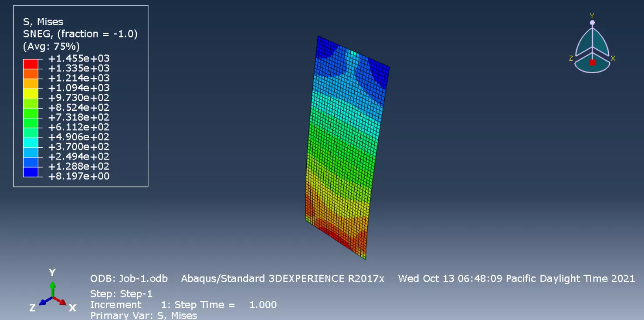Select the yellow swatch in the contour legend
Screen dimensions: 644x320
pyautogui.click(x=31, y=93)
